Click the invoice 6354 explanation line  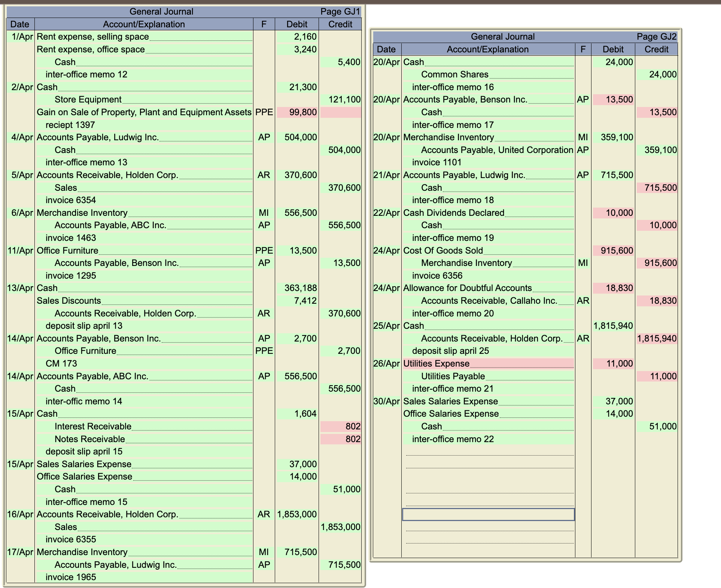point(70,200)
